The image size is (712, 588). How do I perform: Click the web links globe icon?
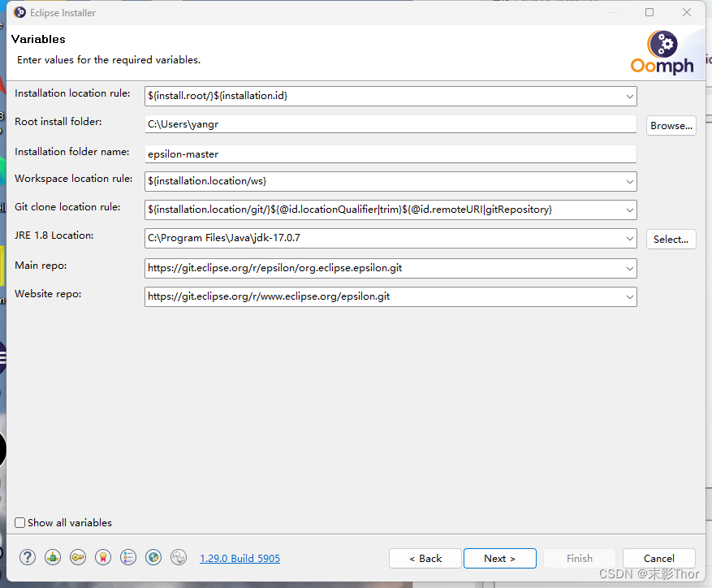click(153, 557)
